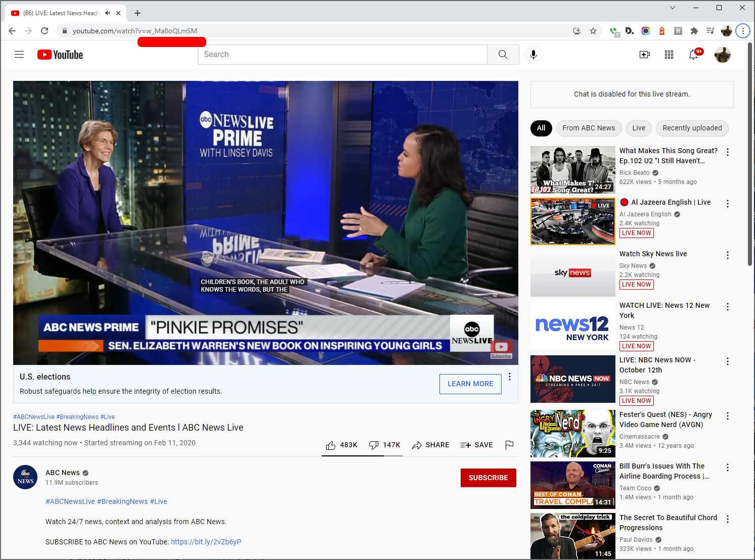Click the voice search microphone icon

tap(533, 55)
